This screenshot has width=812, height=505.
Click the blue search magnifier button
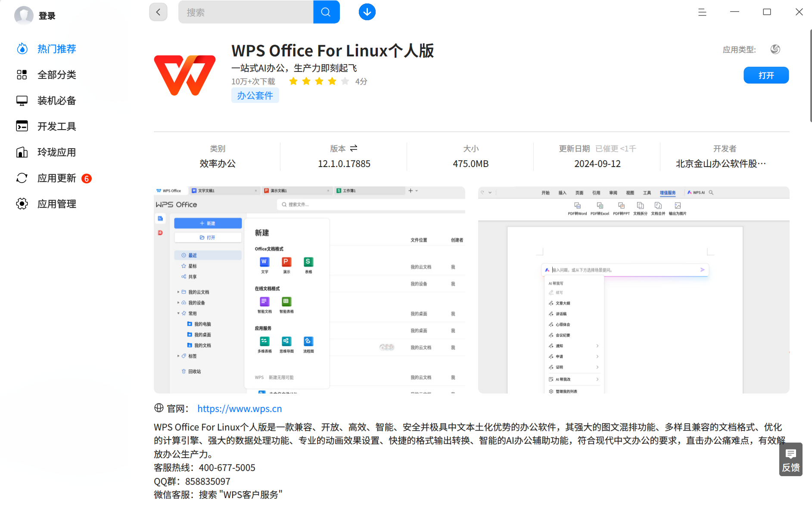coord(326,12)
